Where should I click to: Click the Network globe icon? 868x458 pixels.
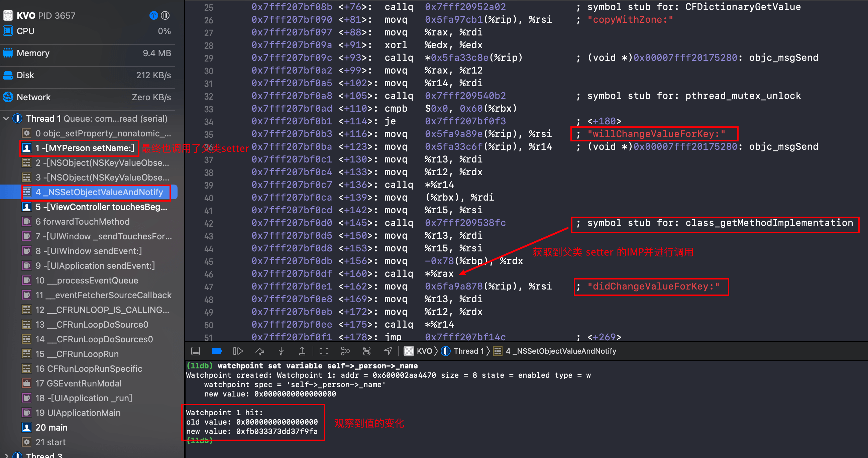(8, 97)
